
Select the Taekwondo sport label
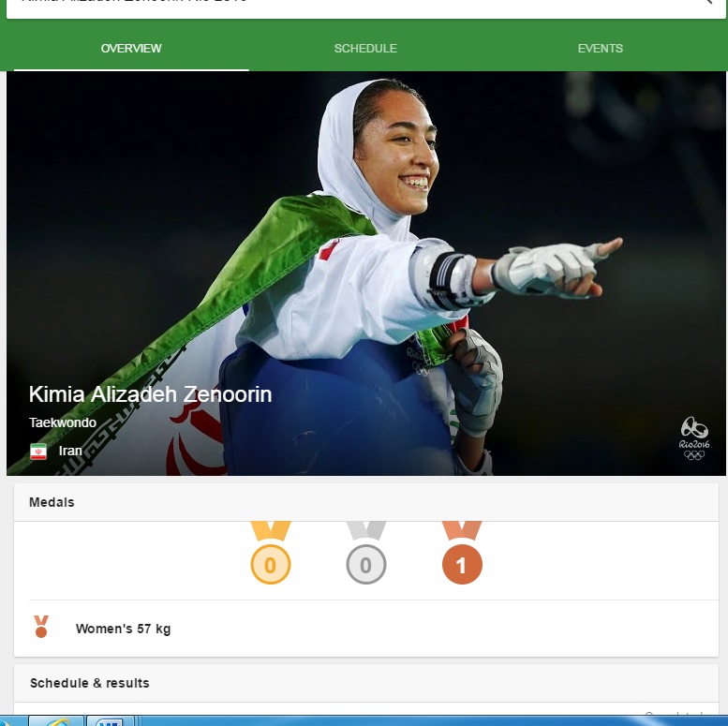pos(63,422)
